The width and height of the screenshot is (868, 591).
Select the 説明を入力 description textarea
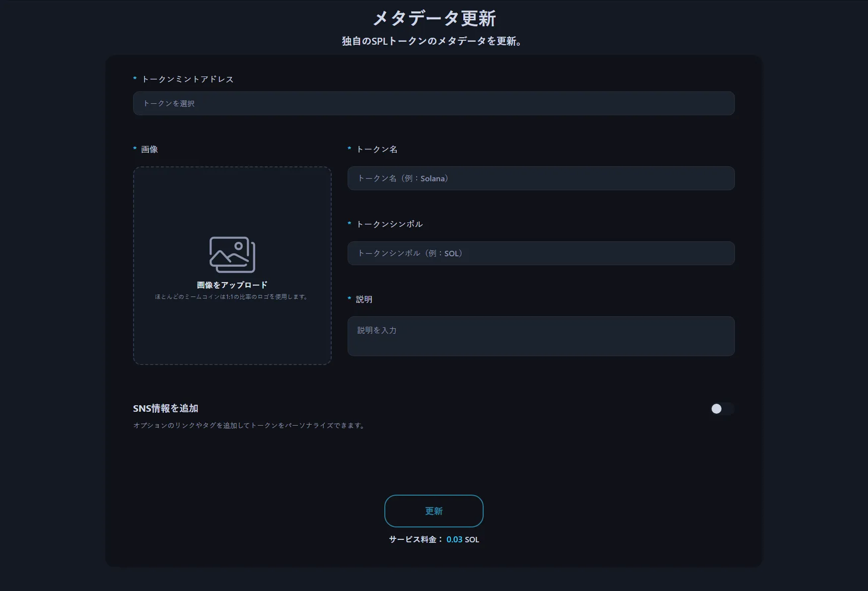coord(541,336)
